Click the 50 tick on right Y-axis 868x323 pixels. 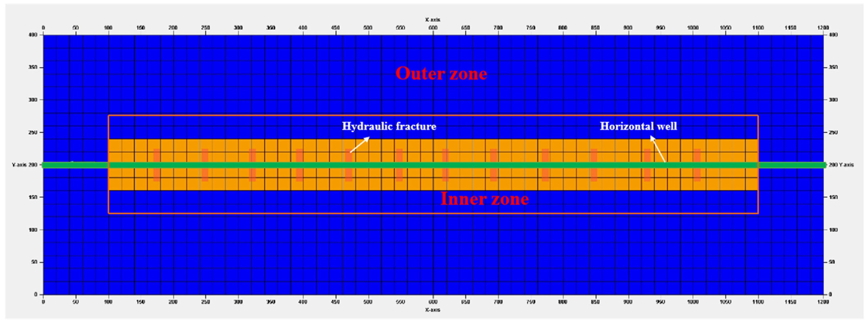[x=832, y=262]
